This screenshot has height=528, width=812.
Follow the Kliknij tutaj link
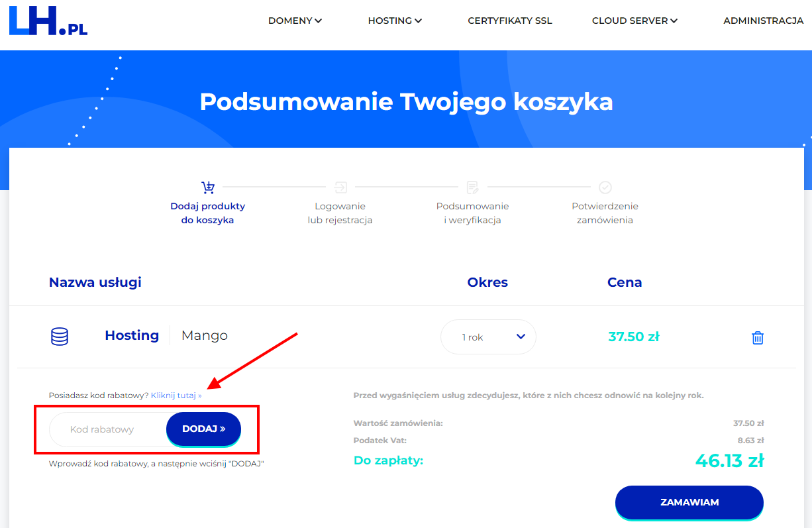point(176,396)
